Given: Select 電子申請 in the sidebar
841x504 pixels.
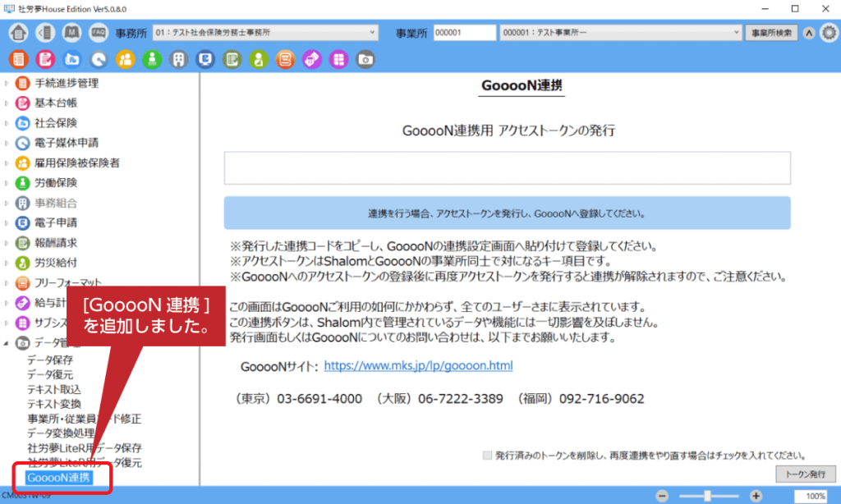Looking at the screenshot, I should (x=56, y=222).
